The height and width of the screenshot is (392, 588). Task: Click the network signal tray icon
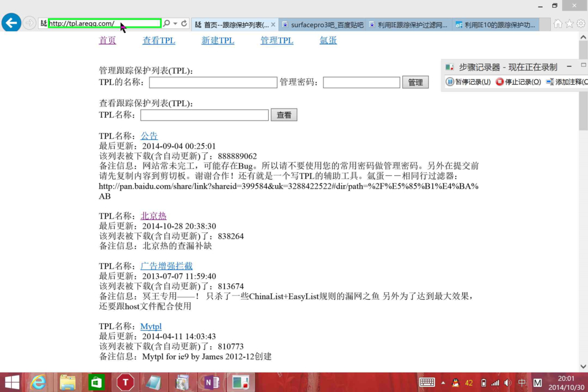[495, 383]
